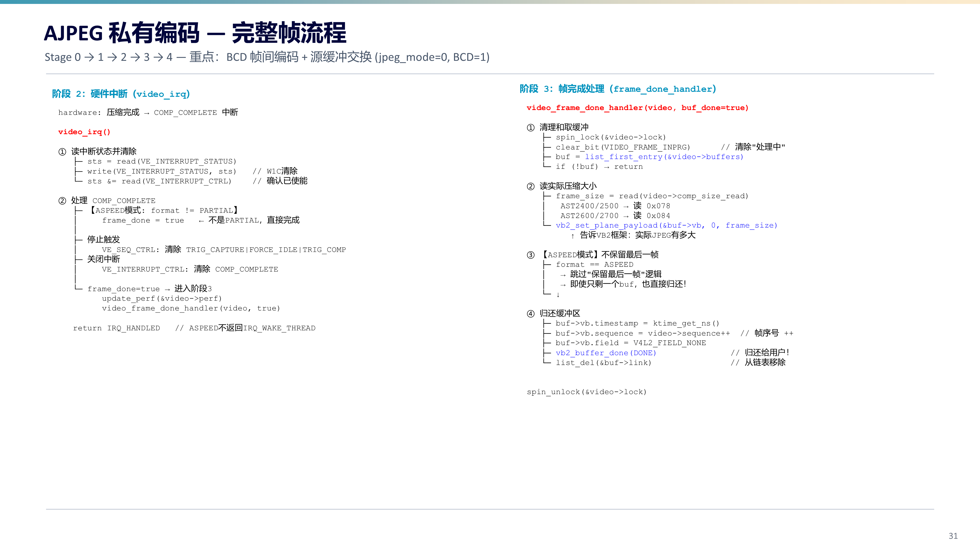
Task: Click the heading '阶段 3: 帧完成处理 (frame_done_handler)'
Action: click(x=618, y=89)
